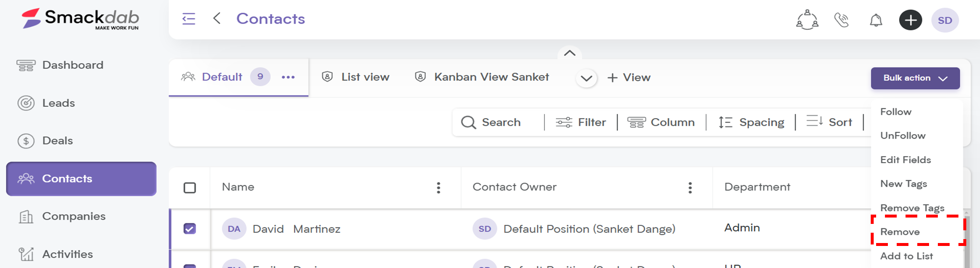Open Default view three-dot options

pos(288,77)
